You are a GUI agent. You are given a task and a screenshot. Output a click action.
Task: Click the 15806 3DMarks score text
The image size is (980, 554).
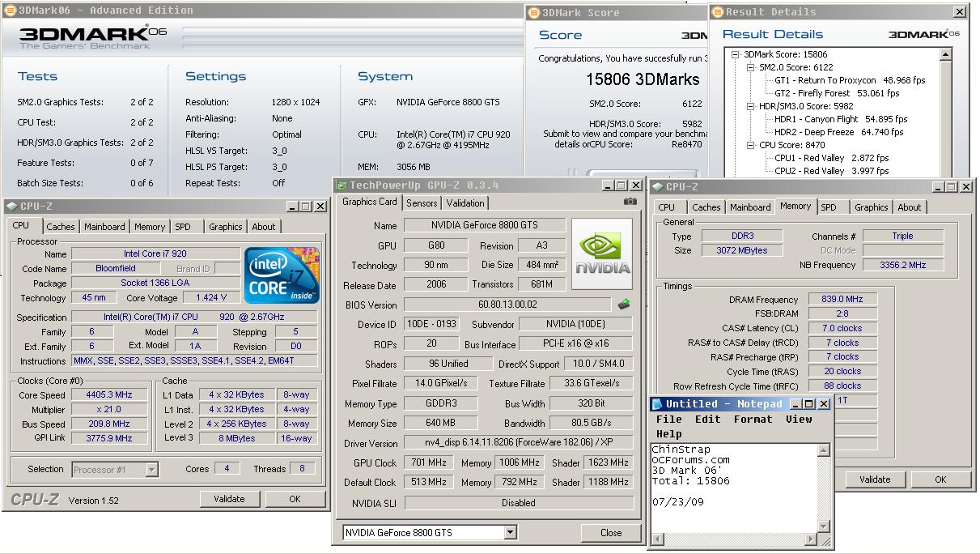coord(643,79)
